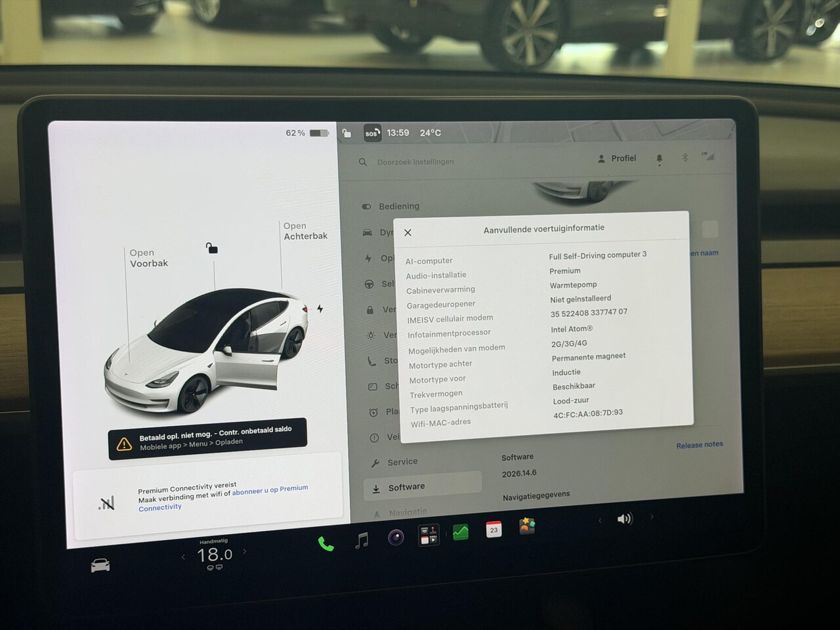Open the seat icon Sto menu
This screenshot has width=840, height=630.
pos(383,361)
